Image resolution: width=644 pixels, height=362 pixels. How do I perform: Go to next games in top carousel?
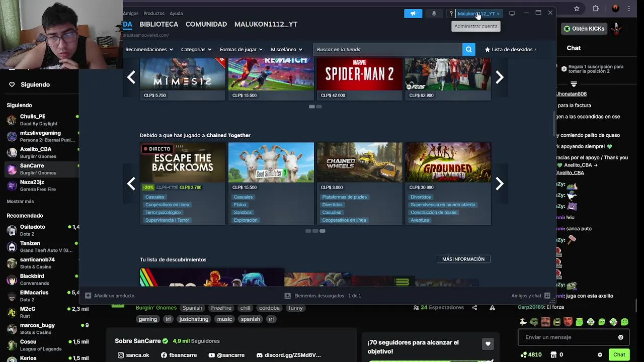coord(499,77)
